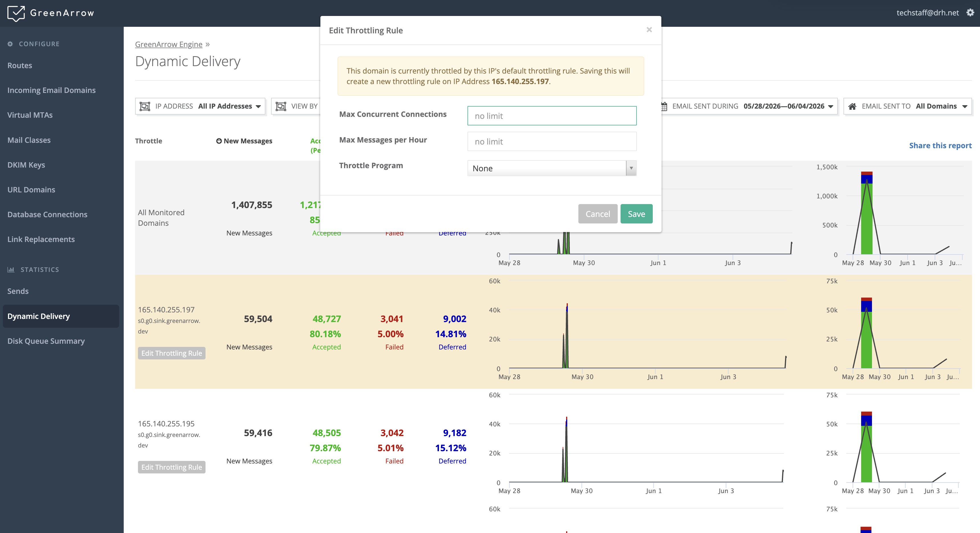980x533 pixels.
Task: Focus the Max Concurrent Connections field
Action: point(552,116)
